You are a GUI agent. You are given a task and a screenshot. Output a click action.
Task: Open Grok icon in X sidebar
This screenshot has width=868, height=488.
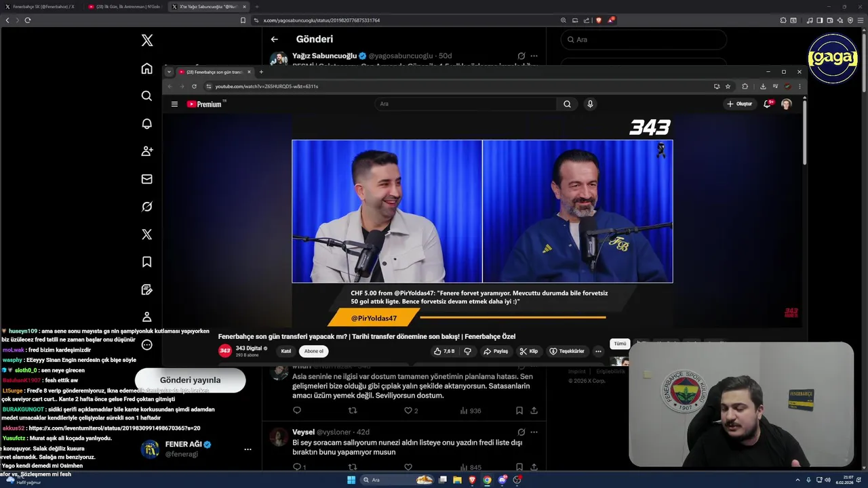coord(146,207)
